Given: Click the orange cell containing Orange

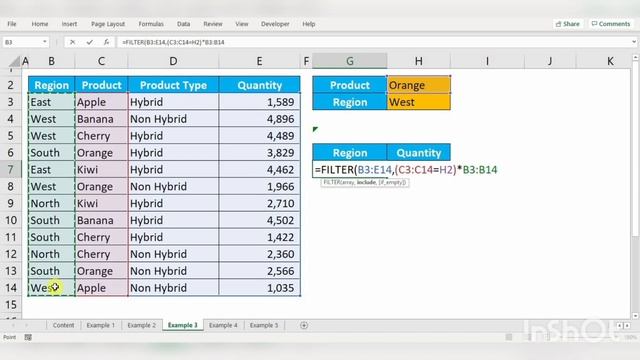Looking at the screenshot, I should pyautogui.click(x=419, y=85).
